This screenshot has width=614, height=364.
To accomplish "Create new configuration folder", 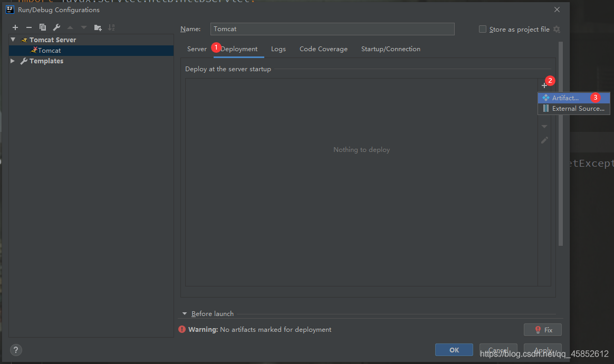I will [x=98, y=27].
